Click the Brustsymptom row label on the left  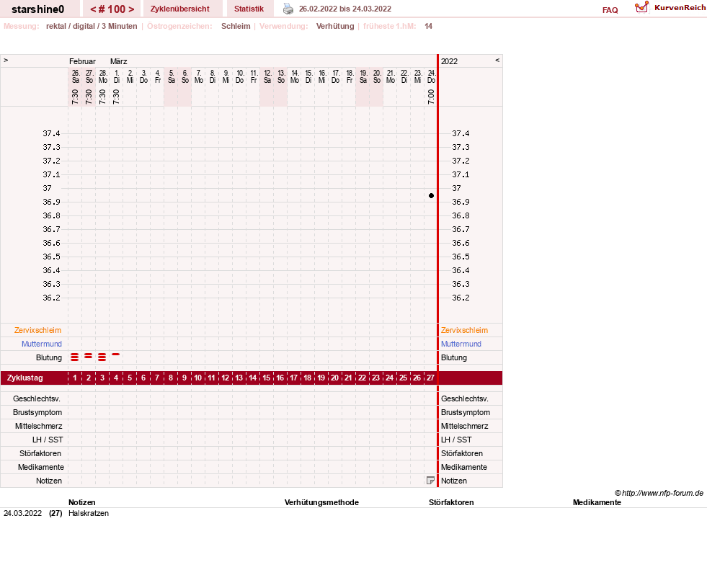37,412
